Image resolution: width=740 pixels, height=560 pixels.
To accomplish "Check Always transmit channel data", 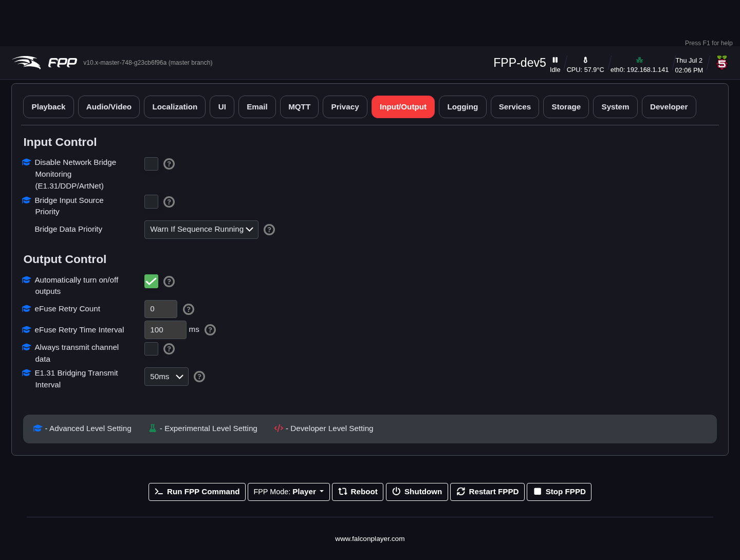I will pyautogui.click(x=151, y=349).
